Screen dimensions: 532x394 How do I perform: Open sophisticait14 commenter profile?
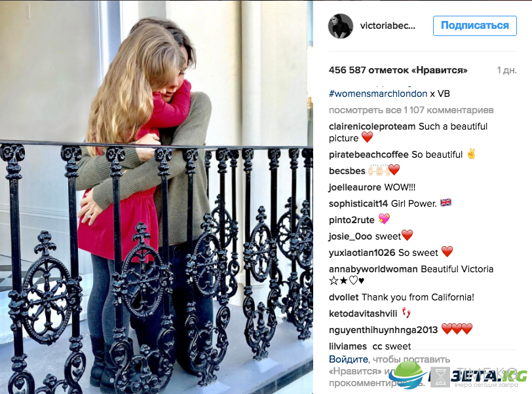(358, 204)
